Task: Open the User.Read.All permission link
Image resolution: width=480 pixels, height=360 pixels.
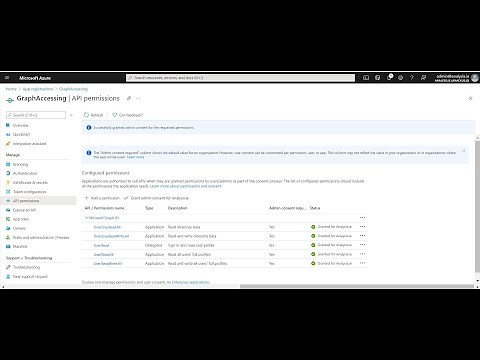Action: 104,254
